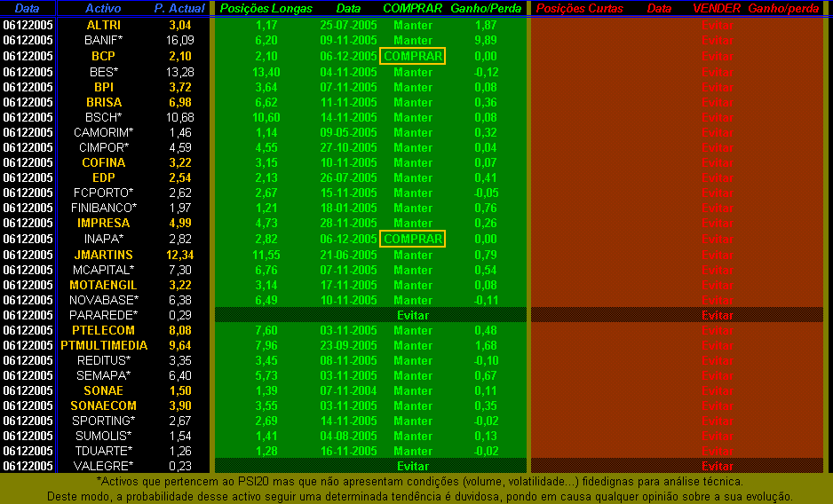Select the Posições Curtas column header
833x504 pixels.
coord(580,8)
